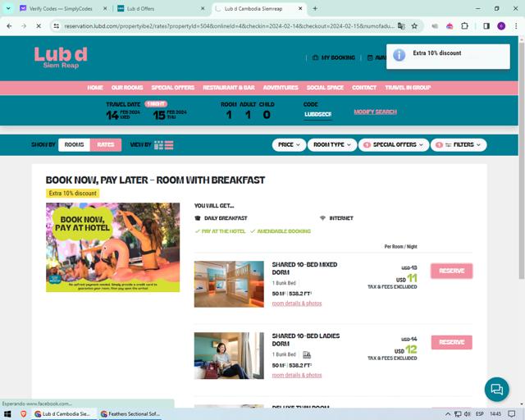Open the notification center icon

tap(511, 414)
